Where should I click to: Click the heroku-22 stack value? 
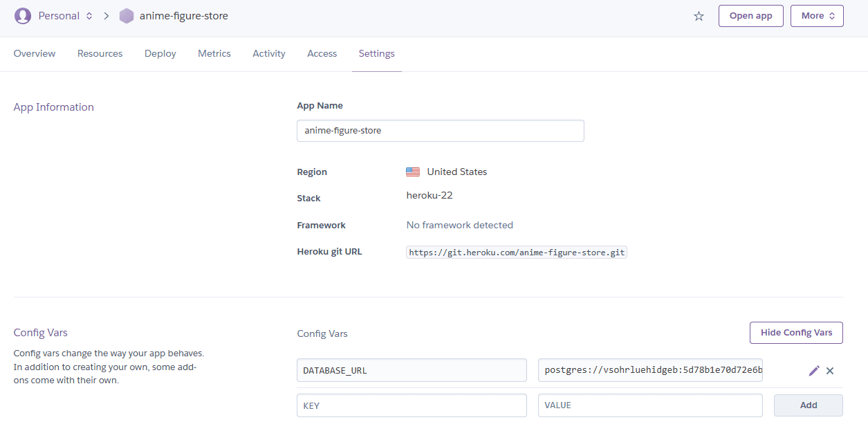pos(430,195)
